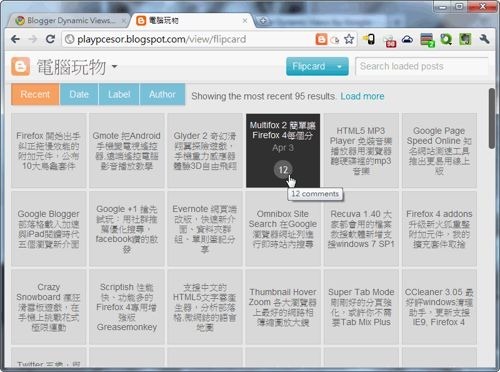Open the Flipcard view dropdown
Image resolution: width=500 pixels, height=372 pixels.
pyautogui.click(x=317, y=66)
